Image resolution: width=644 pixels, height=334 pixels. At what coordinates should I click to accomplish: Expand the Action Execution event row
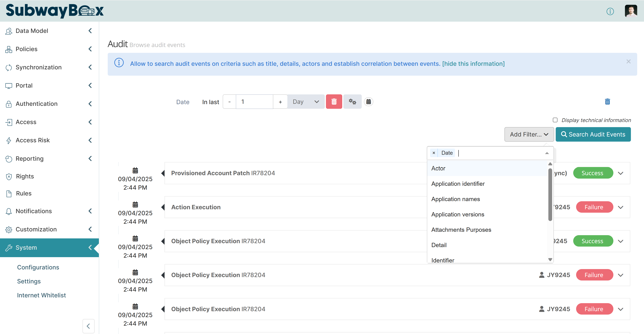click(x=621, y=207)
